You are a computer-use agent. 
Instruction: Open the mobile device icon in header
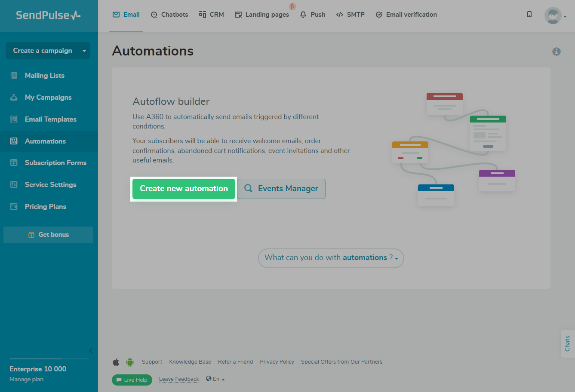pyautogui.click(x=529, y=14)
